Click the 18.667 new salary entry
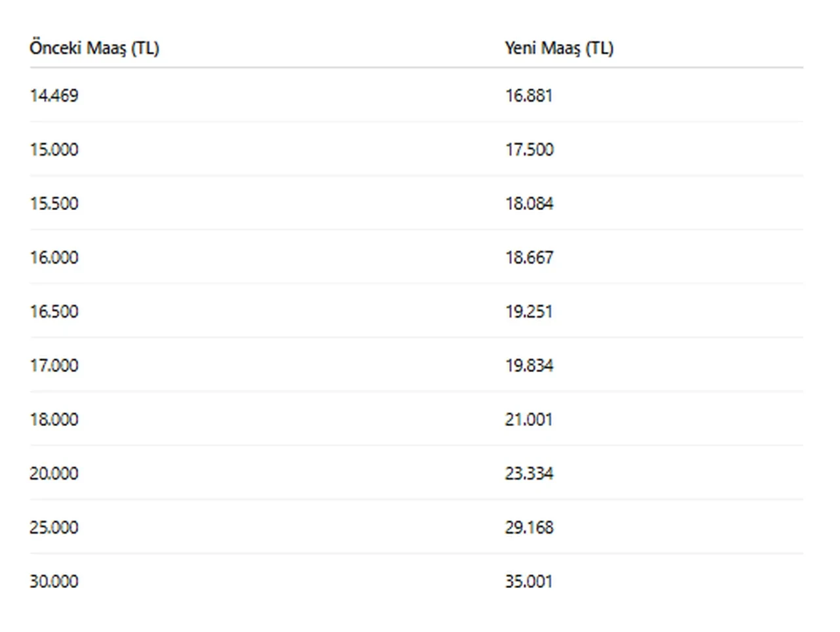The height and width of the screenshot is (632, 840). [530, 257]
